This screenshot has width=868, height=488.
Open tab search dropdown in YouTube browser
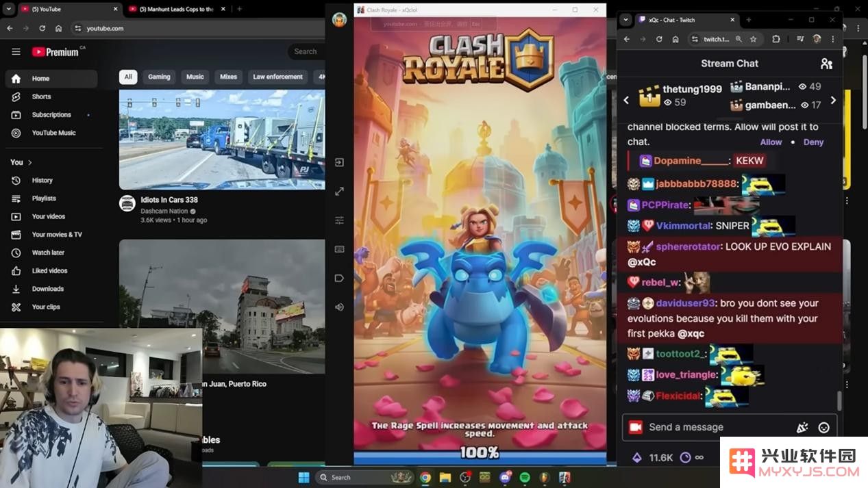click(9, 9)
